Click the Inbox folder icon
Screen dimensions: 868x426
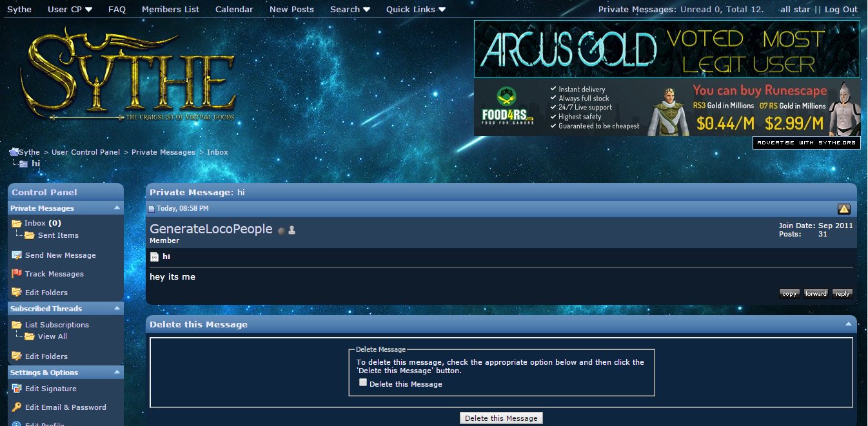click(x=17, y=224)
